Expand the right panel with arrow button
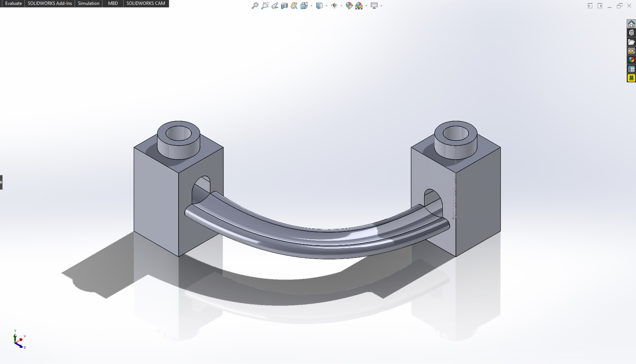Viewport: 636px width, 364px height. 600,6
